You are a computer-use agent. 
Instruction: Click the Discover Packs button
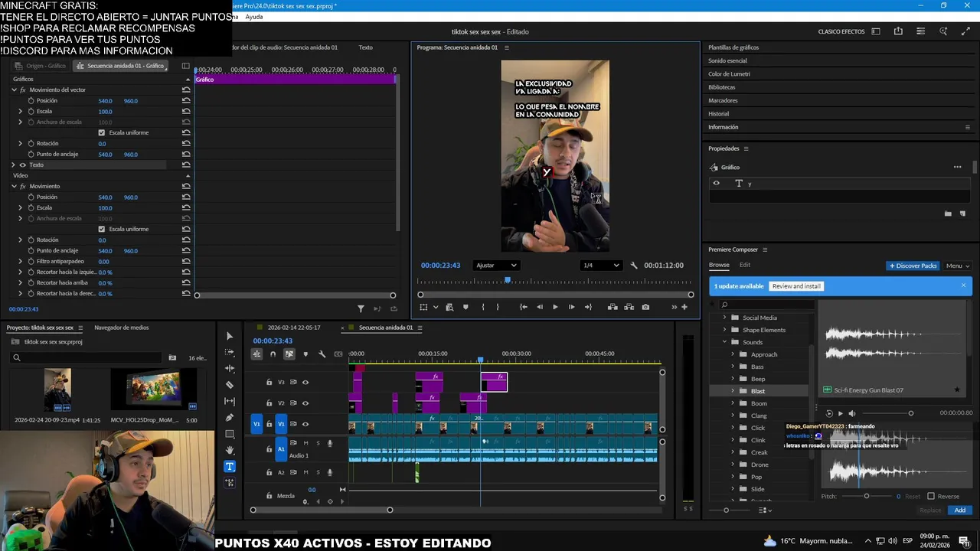pos(913,266)
